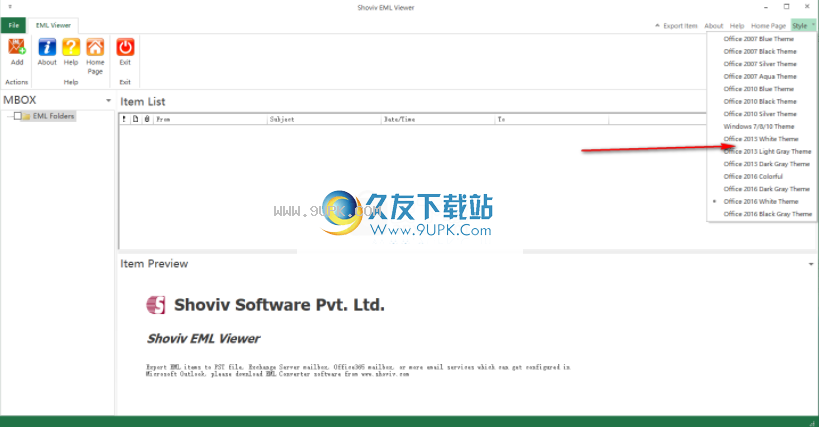This screenshot has width=820, height=427.
Task: Sort by the Date/Time column header
Action: click(x=438, y=119)
